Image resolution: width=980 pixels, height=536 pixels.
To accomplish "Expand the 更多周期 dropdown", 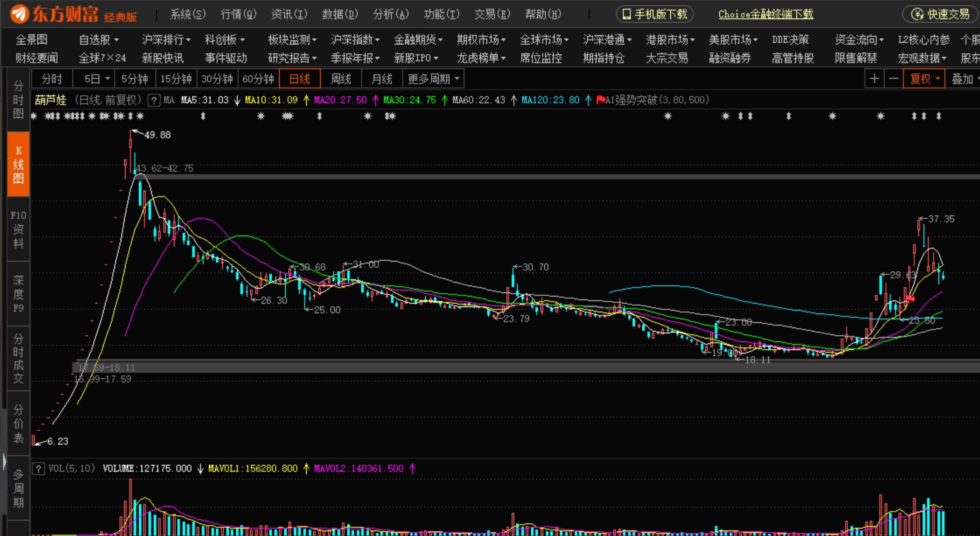I will [x=433, y=79].
